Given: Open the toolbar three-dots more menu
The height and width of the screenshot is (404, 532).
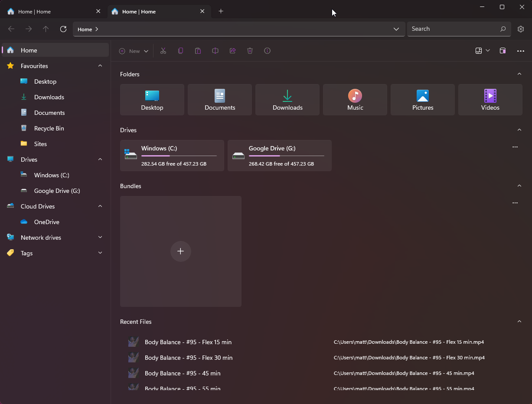Looking at the screenshot, I should point(521,51).
